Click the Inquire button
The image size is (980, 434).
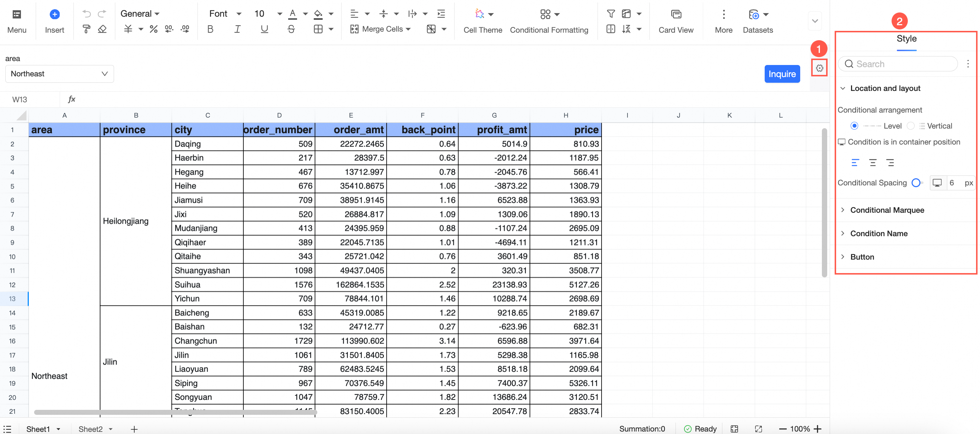tap(782, 74)
